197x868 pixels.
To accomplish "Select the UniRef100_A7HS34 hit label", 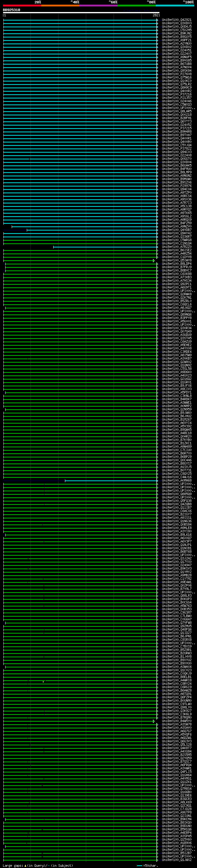I will click(177, 281).
